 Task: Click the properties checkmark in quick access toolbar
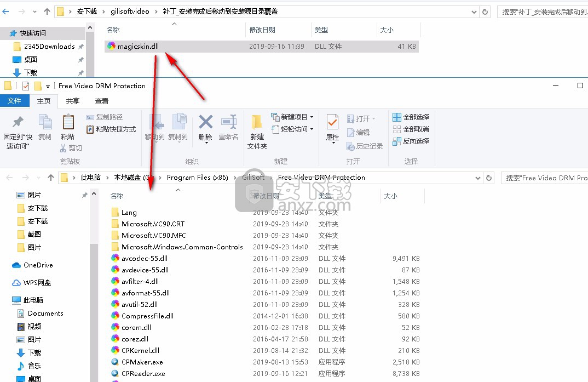[26, 86]
